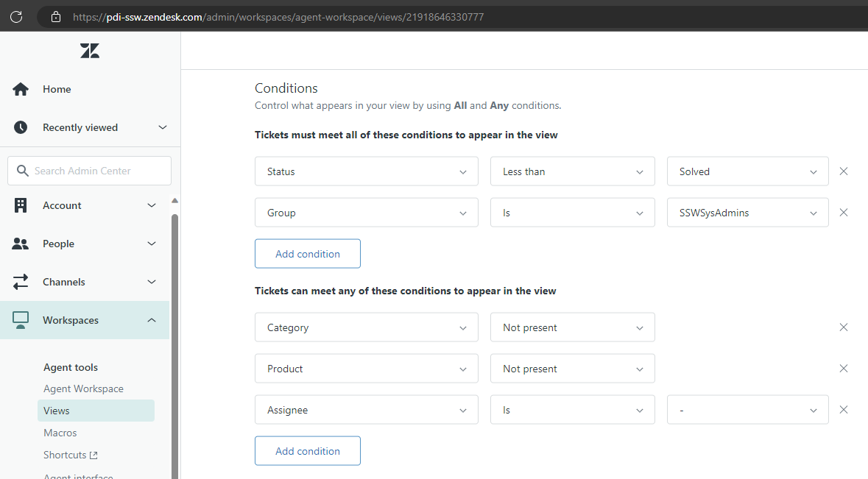868x479 pixels.
Task: Open the Less than operator dropdown
Action: (x=572, y=171)
